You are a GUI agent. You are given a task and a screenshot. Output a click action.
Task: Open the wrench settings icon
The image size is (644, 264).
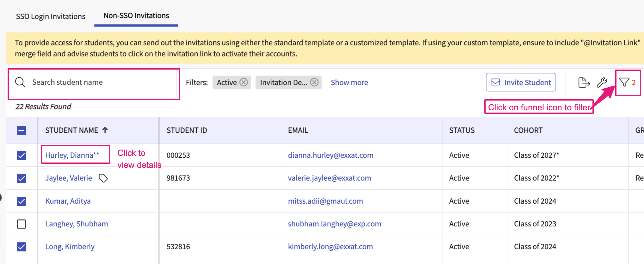[x=602, y=83]
